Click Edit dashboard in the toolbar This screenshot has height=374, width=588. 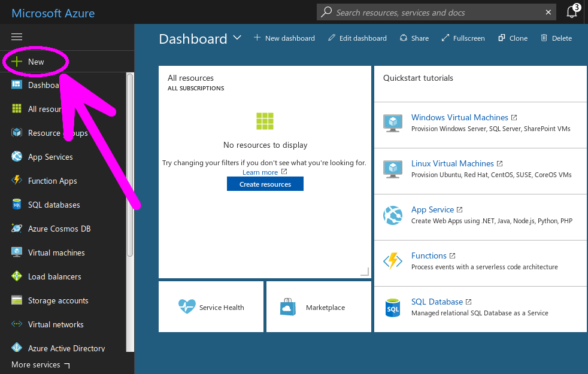[357, 38]
